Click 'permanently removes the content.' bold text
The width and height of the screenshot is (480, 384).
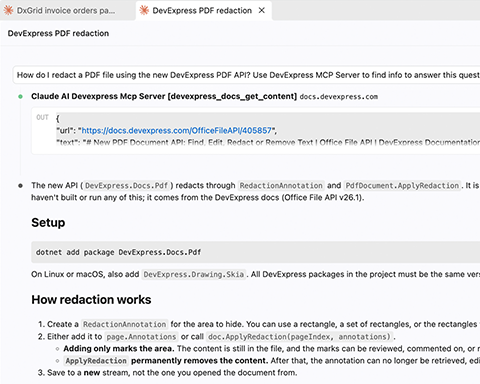pos(200,361)
